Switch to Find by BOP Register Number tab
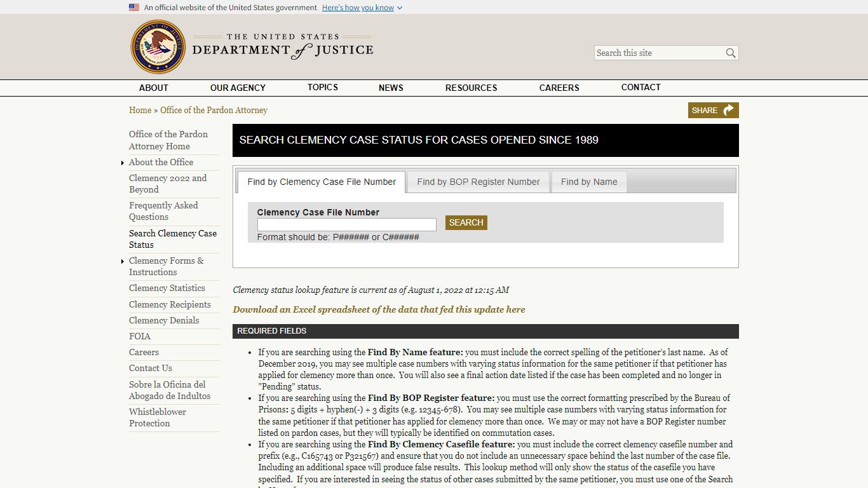 (478, 182)
